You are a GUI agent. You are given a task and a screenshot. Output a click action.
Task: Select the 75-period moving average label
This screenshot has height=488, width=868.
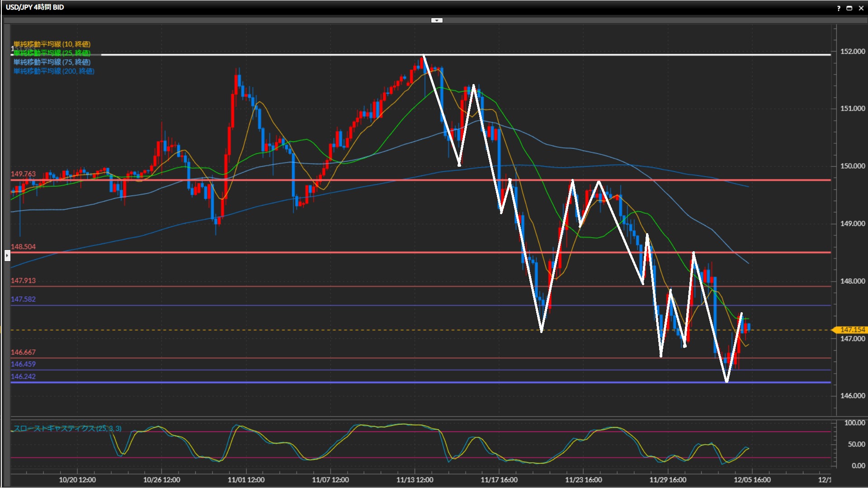click(52, 62)
